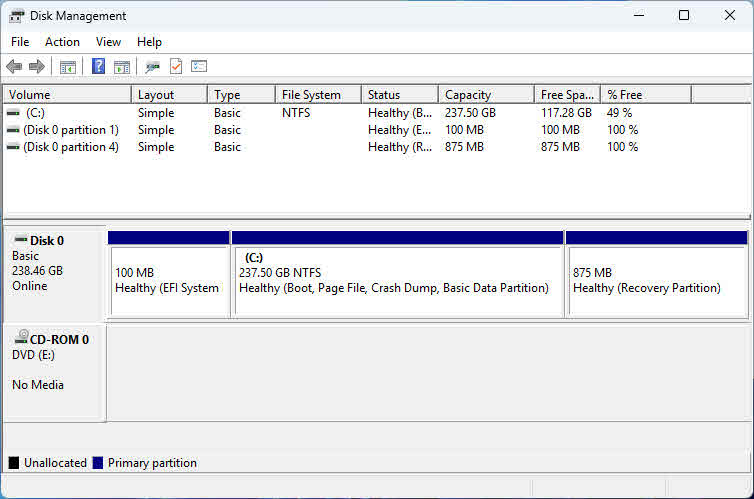Click the Primary partition legend label
Viewport: 754px width, 499px height.
(x=152, y=463)
